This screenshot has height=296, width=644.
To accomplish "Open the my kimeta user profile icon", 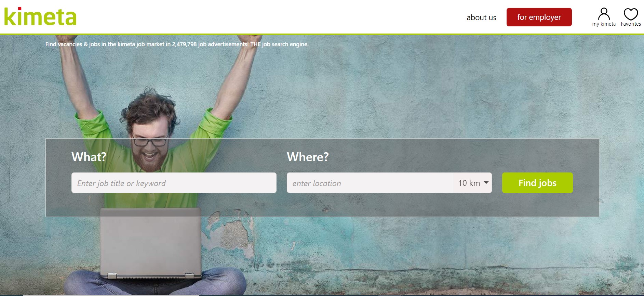I will pos(604,14).
